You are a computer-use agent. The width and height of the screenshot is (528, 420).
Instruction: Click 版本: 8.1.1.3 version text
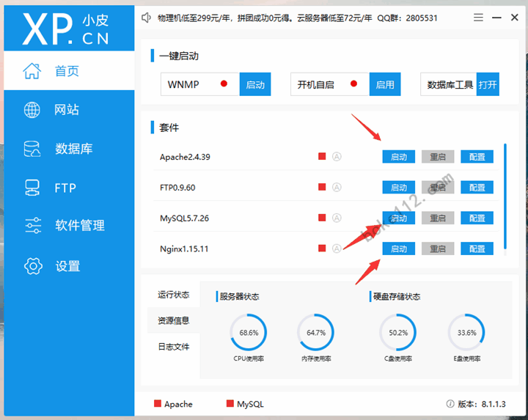pos(482,404)
